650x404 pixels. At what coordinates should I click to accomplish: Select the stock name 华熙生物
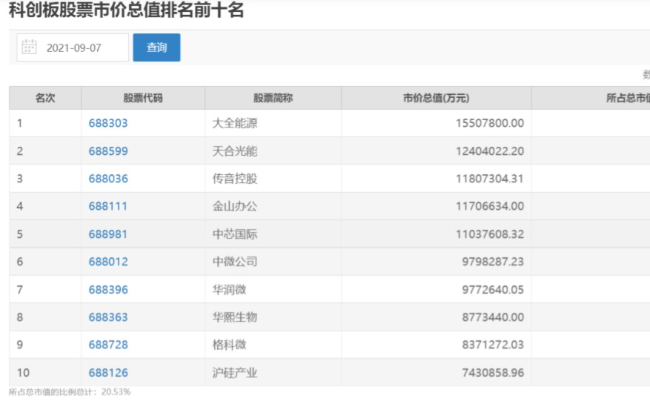(x=235, y=317)
